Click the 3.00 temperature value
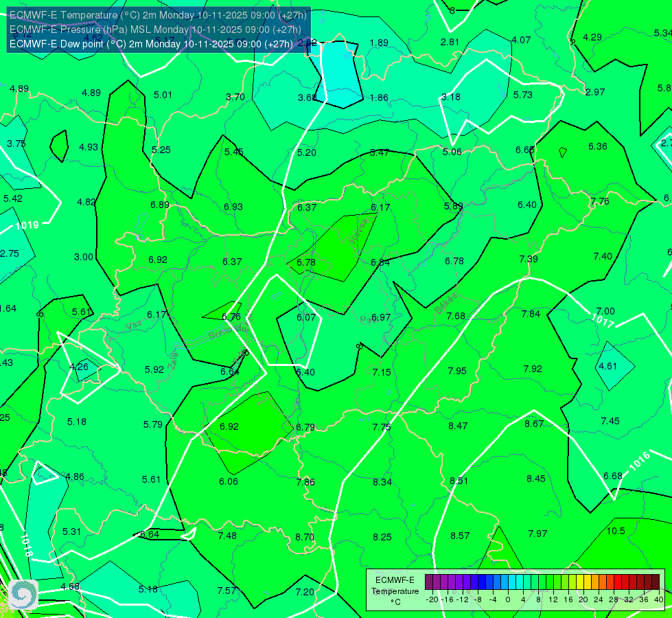The image size is (672, 618). tap(84, 257)
